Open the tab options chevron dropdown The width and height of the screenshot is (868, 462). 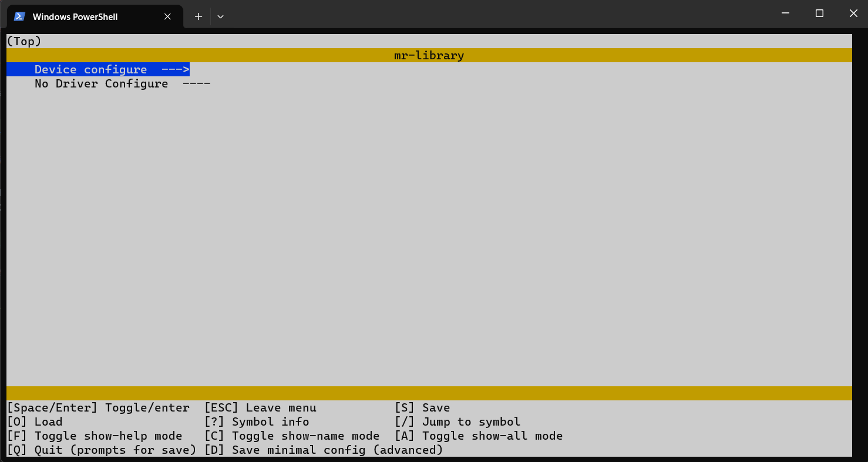pos(220,16)
